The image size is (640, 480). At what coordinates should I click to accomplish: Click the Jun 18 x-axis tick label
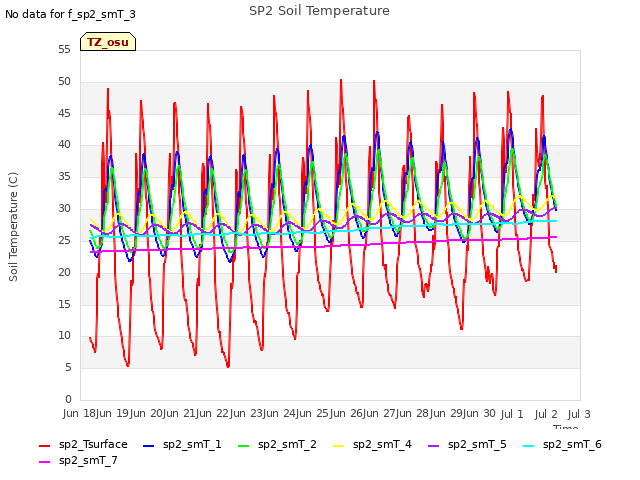(x=79, y=414)
